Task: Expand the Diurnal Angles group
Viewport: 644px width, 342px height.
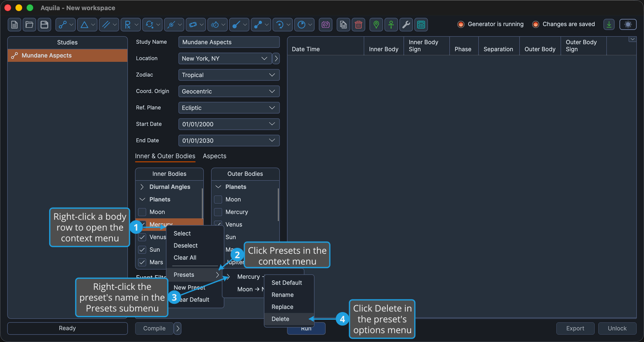Action: (142, 187)
